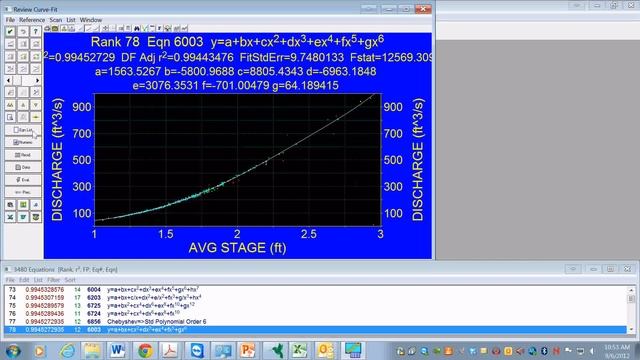Click the Windows Start button

[x=13, y=351]
